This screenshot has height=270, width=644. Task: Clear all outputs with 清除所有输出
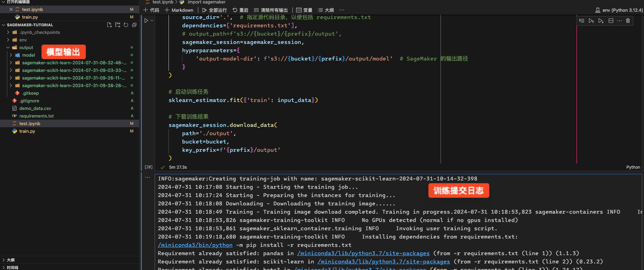271,10
